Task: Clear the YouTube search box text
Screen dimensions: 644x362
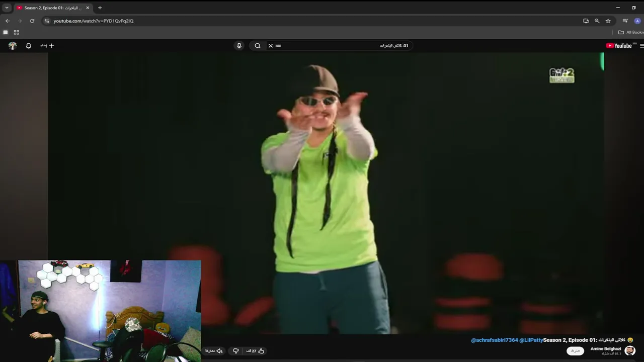Action: [x=270, y=46]
